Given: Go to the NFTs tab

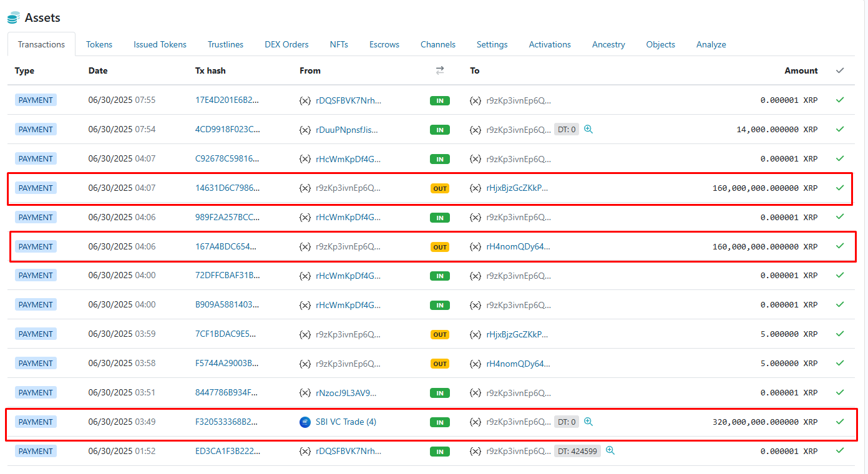Looking at the screenshot, I should pyautogui.click(x=339, y=44).
